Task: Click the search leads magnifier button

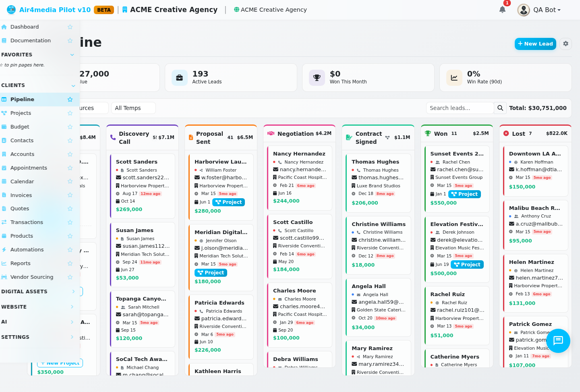Action: [x=500, y=108]
